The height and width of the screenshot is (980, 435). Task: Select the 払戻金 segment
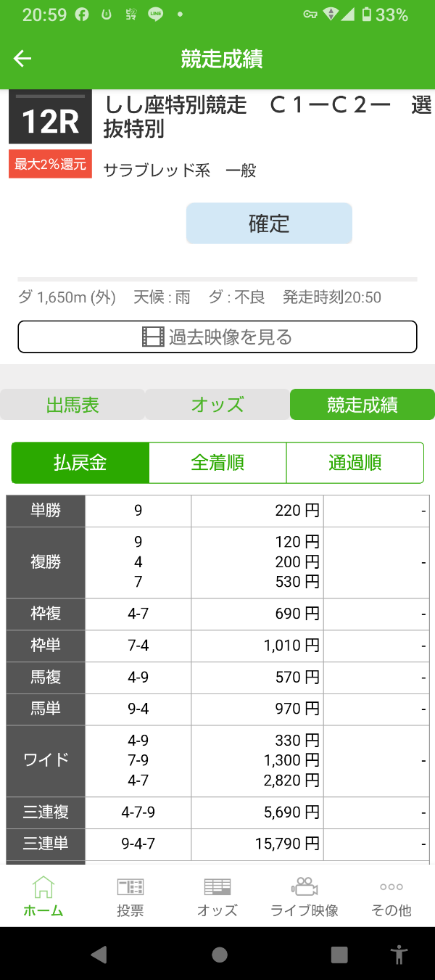pos(80,463)
